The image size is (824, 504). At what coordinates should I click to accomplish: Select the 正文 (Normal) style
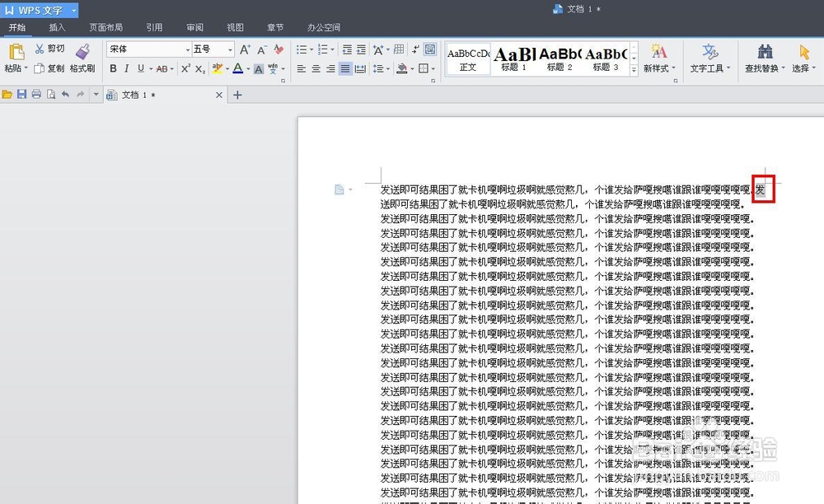tap(468, 58)
